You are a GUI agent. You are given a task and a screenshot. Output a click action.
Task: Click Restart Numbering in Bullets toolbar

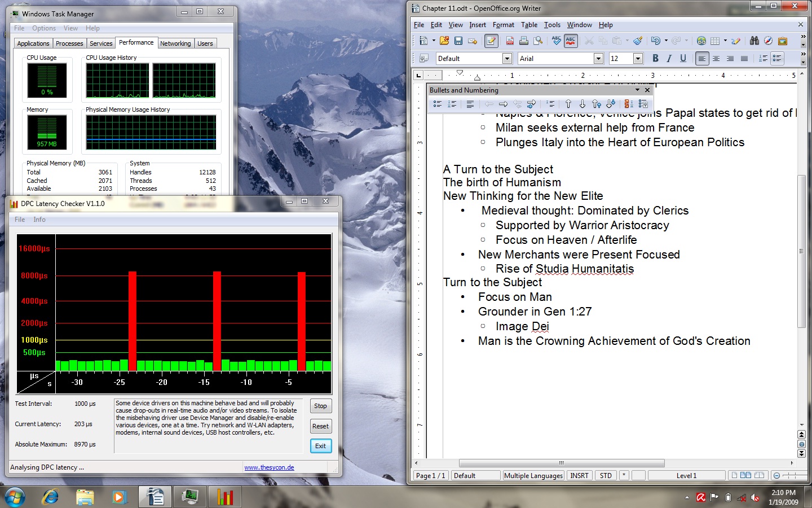pyautogui.click(x=628, y=104)
